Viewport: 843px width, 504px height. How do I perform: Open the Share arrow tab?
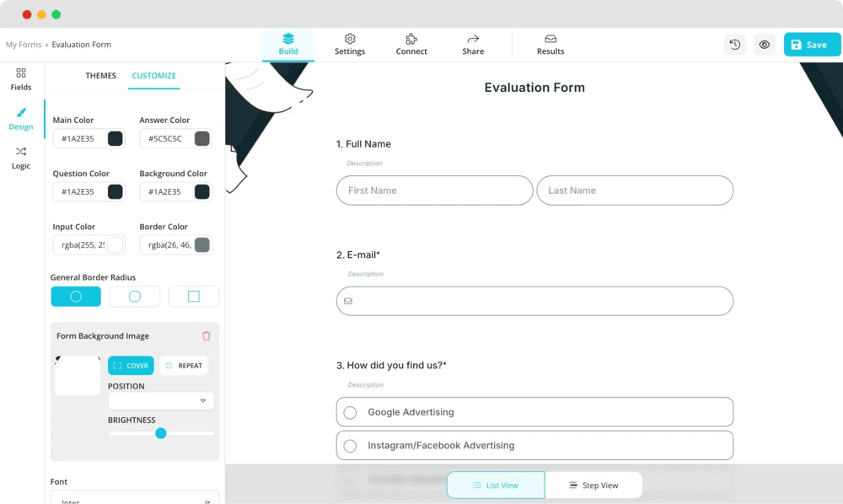coord(473,45)
